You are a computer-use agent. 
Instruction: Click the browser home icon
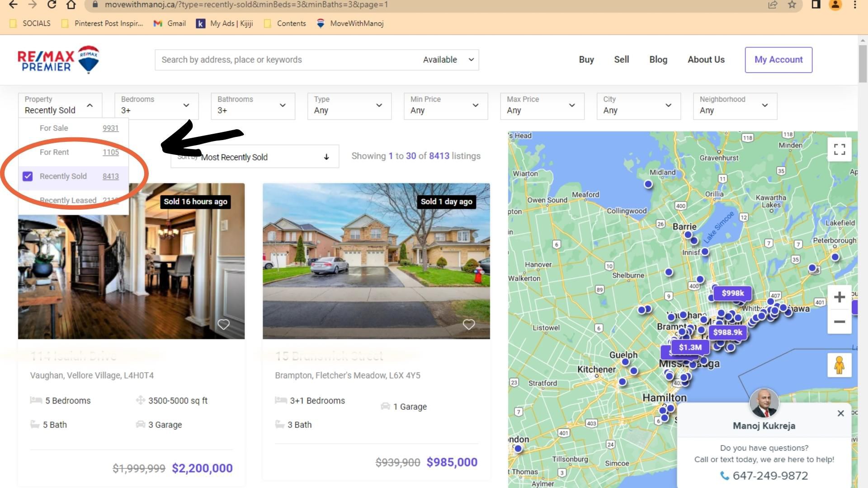point(71,5)
